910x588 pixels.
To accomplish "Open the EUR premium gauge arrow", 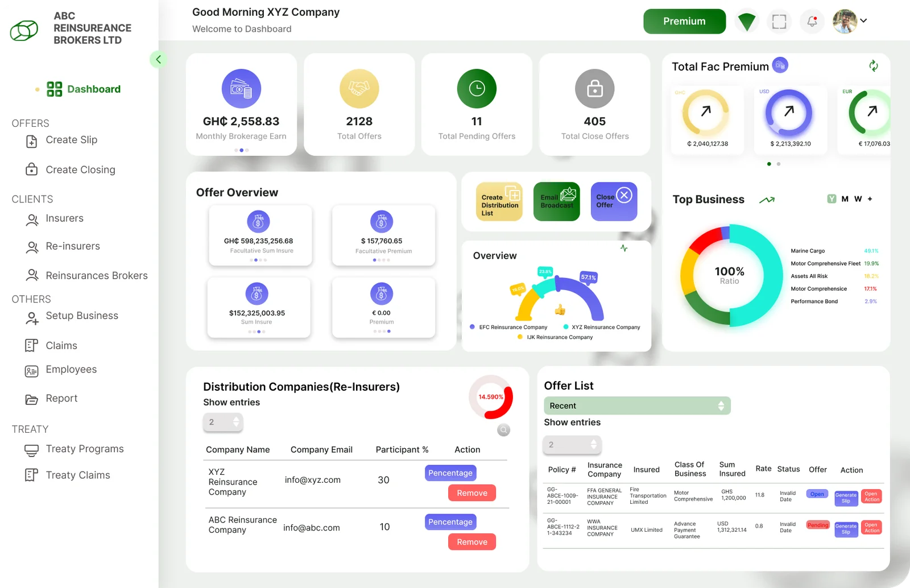I will (872, 111).
